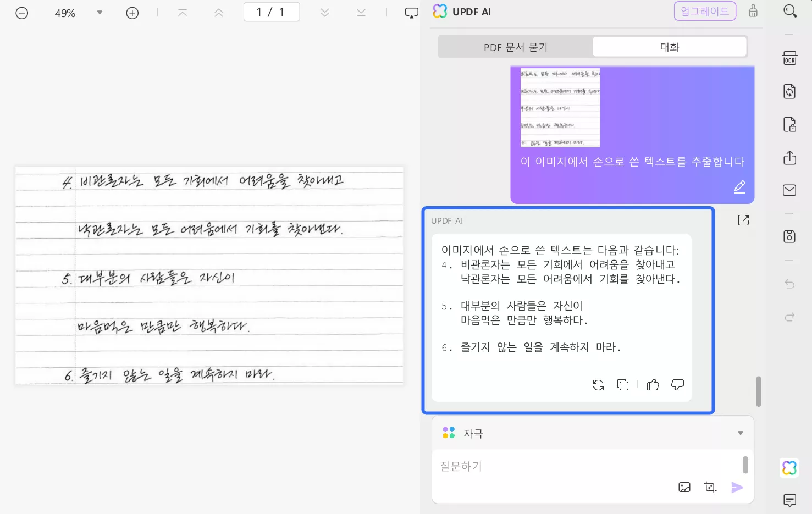Switch to the 대화 tab
This screenshot has width=812, height=514.
click(670, 47)
